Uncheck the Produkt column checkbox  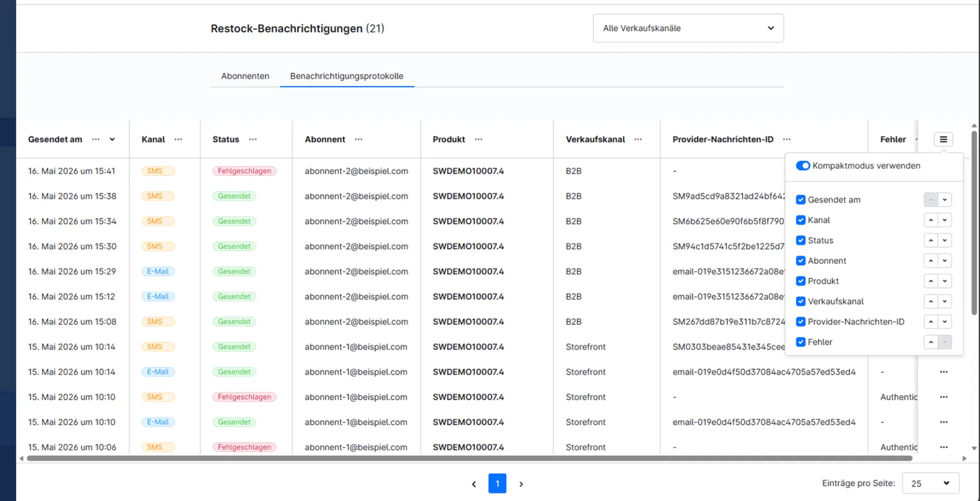pos(801,281)
